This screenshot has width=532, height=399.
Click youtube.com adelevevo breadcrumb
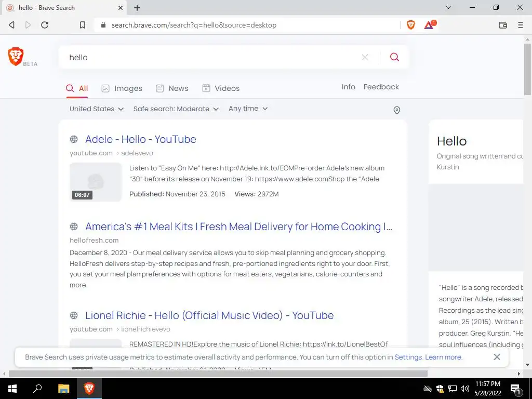(x=111, y=153)
